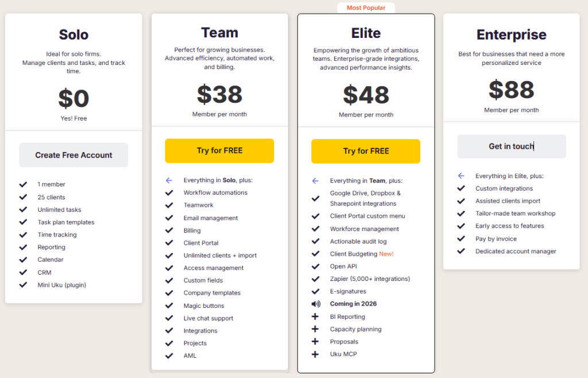Click the checkmark icon beside "Time tracking"
This screenshot has height=378, width=588.
(23, 234)
